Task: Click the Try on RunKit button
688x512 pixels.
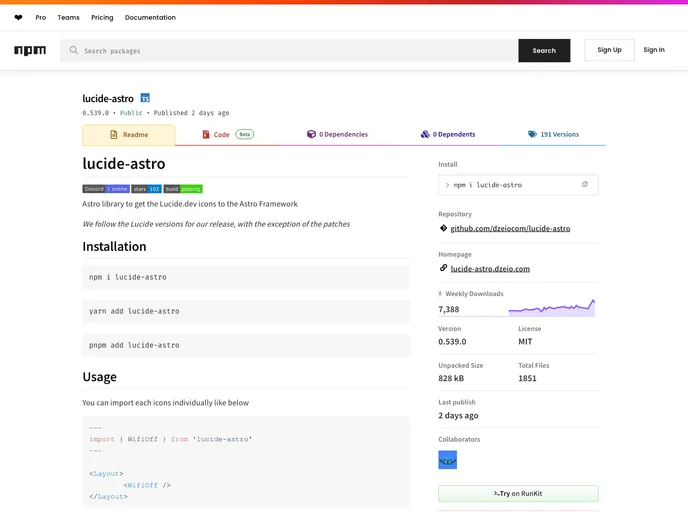Action: [x=518, y=494]
